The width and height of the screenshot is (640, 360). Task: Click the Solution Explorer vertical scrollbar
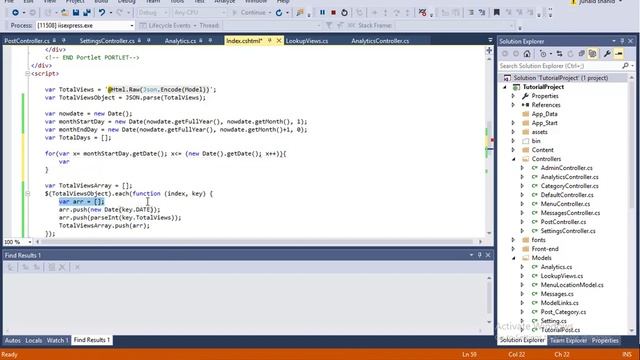pyautogui.click(x=631, y=203)
